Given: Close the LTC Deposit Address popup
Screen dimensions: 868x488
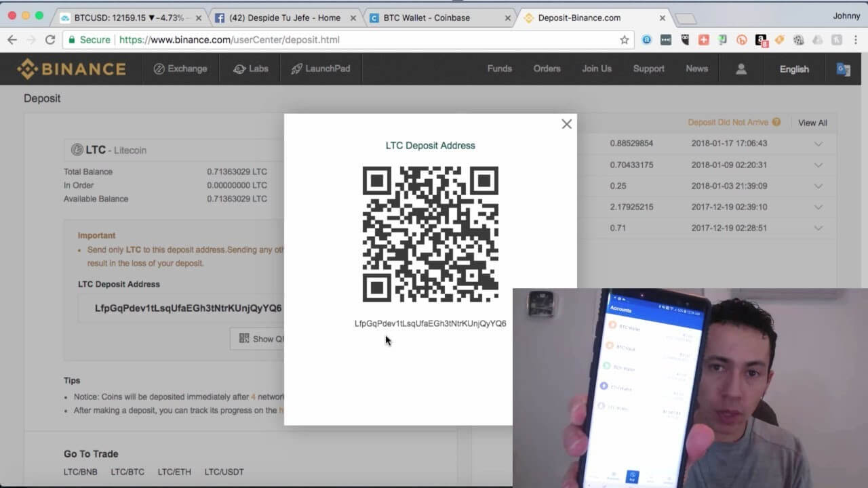Looking at the screenshot, I should (567, 124).
